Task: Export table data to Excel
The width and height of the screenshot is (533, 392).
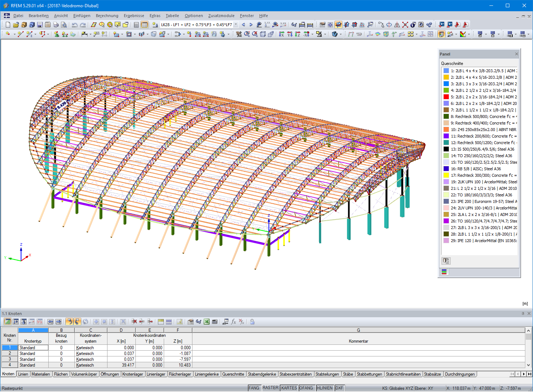Action: pyautogui.click(x=206, y=322)
